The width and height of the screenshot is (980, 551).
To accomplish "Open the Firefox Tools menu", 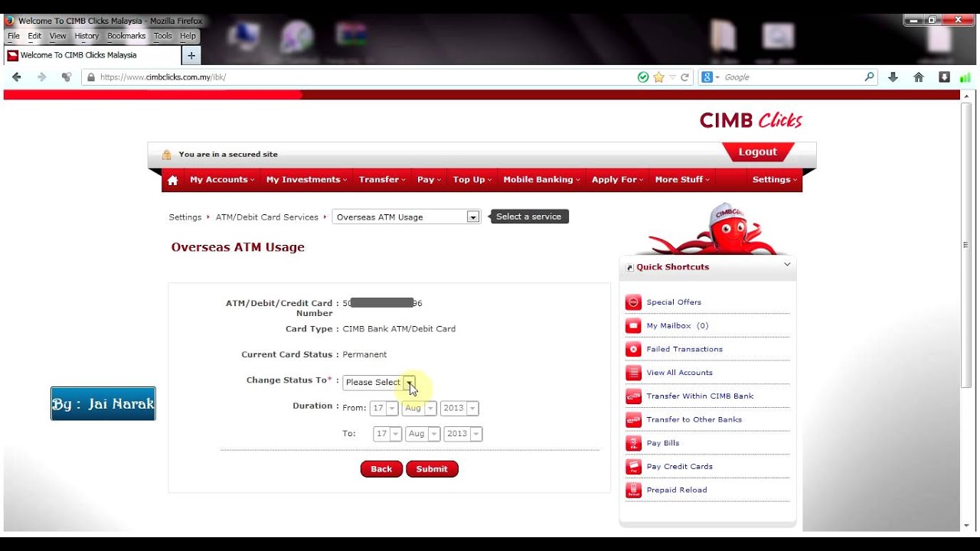I will coord(163,36).
